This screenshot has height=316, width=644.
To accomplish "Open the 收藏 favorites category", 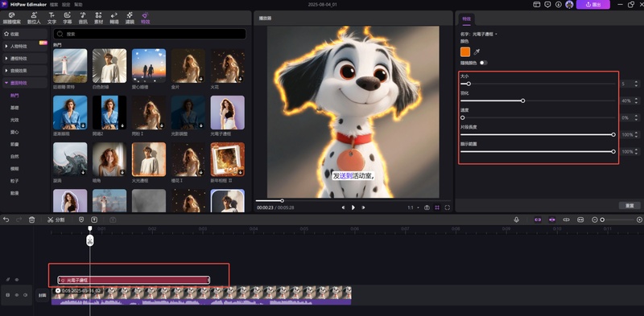I will pyautogui.click(x=25, y=34).
